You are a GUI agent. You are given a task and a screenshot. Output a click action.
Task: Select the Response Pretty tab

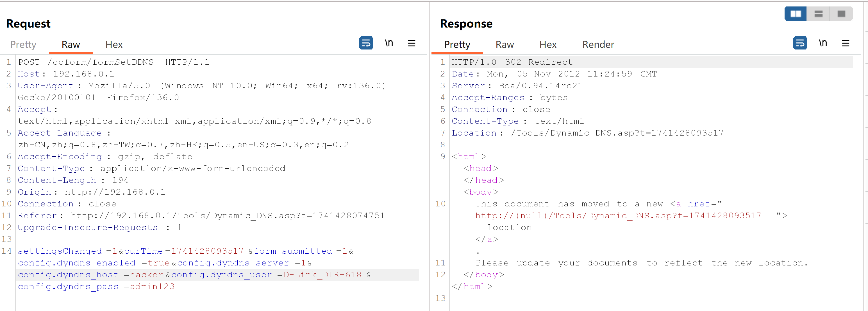[x=457, y=44]
